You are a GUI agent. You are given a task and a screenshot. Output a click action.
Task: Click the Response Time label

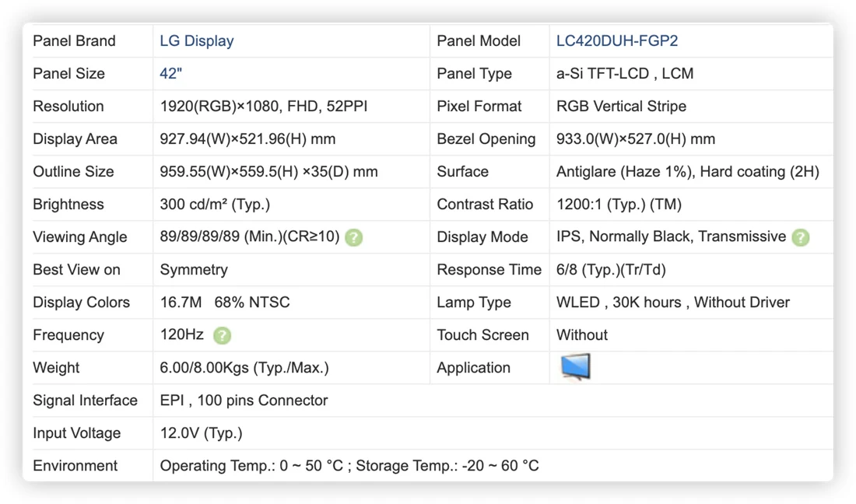pos(489,270)
